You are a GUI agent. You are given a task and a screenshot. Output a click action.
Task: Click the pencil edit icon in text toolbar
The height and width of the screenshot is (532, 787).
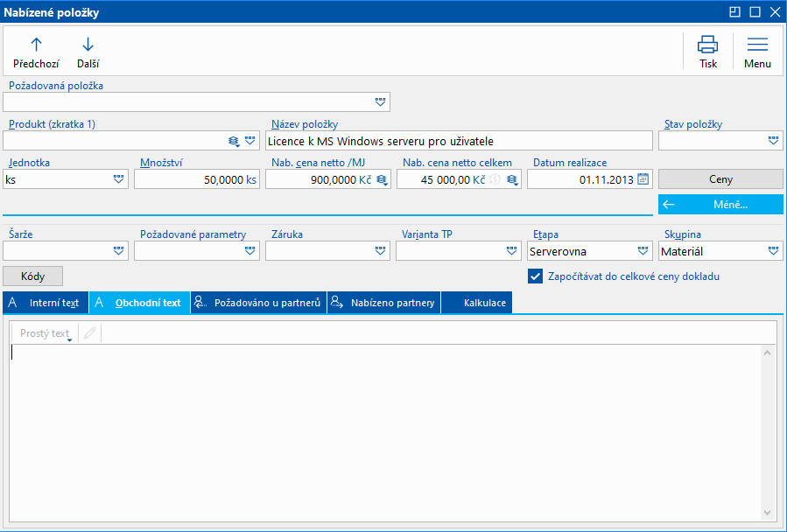(x=90, y=333)
